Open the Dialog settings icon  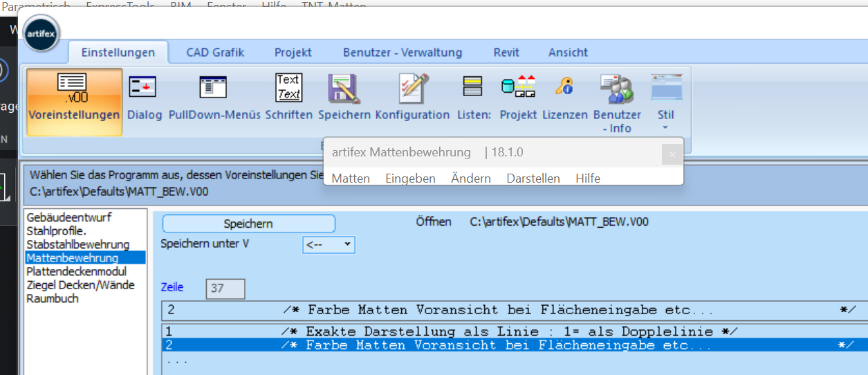coord(144,89)
